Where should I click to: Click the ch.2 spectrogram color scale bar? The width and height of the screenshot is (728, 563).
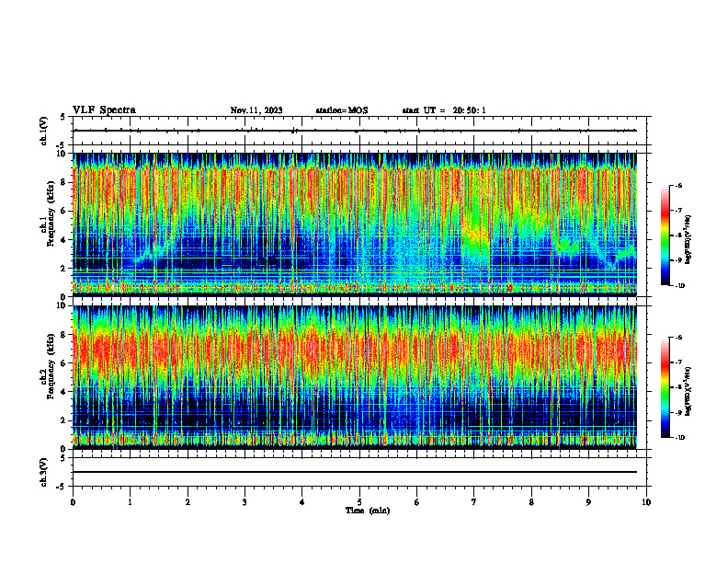tap(665, 387)
